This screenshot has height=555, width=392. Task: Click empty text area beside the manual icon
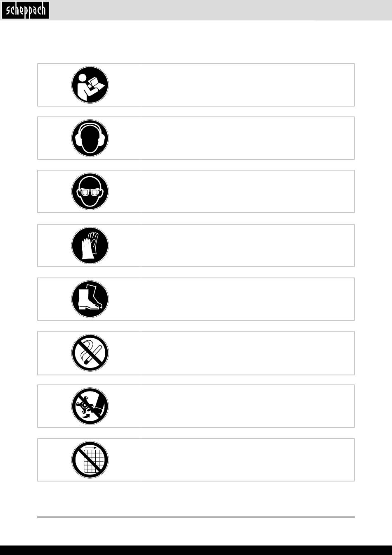(231, 85)
